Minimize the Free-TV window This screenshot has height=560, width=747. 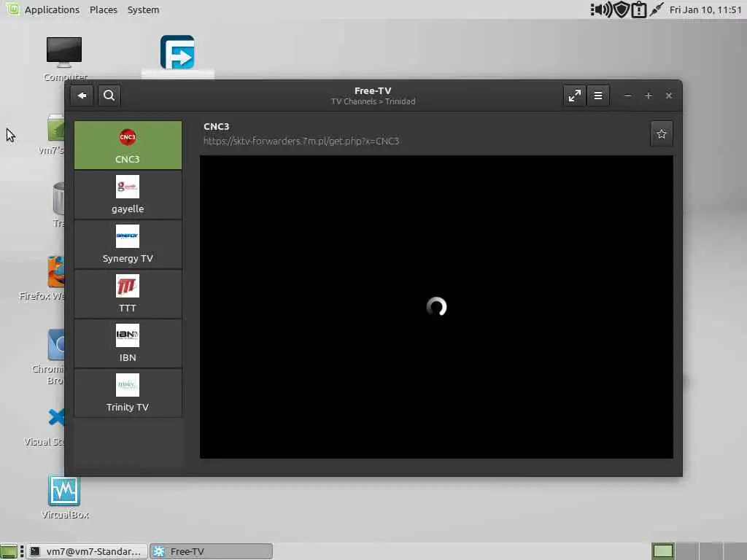coord(628,96)
